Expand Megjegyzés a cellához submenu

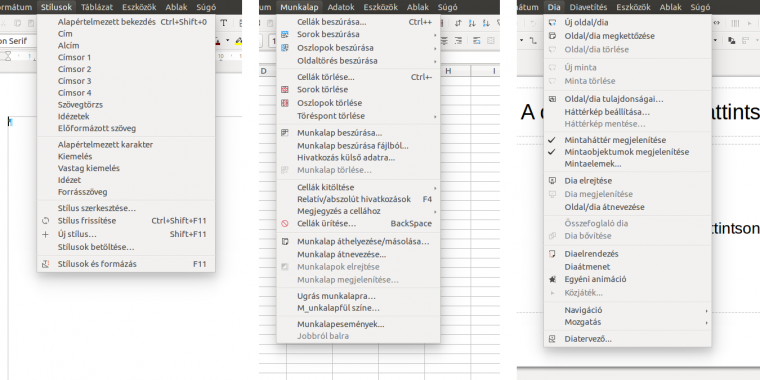pos(435,211)
